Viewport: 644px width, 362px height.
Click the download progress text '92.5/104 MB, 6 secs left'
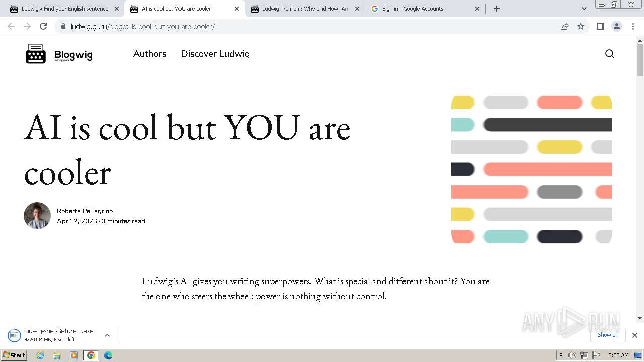click(x=49, y=340)
